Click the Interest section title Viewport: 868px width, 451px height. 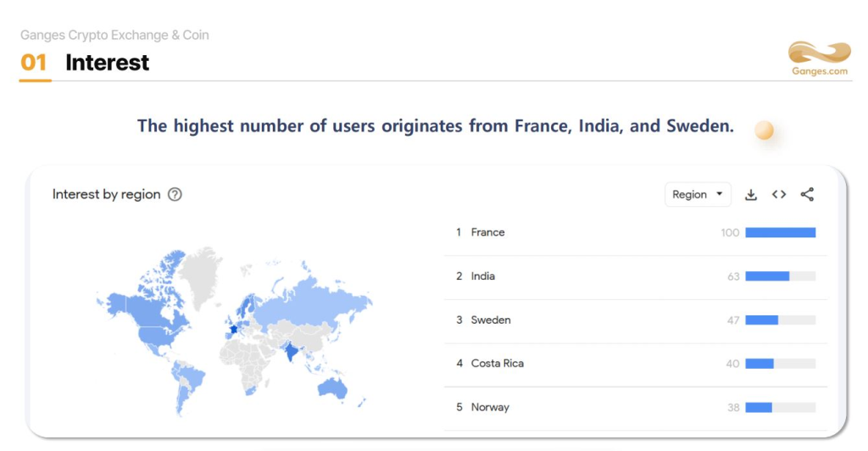pos(107,63)
